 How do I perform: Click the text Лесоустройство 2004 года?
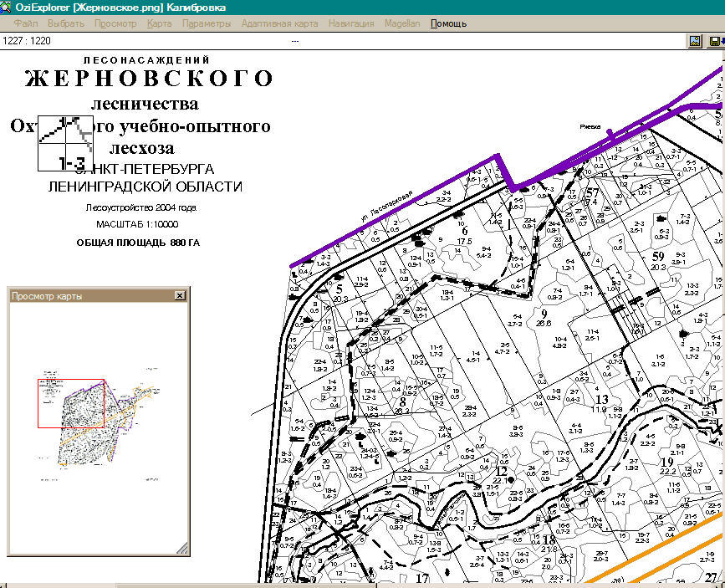click(141, 207)
